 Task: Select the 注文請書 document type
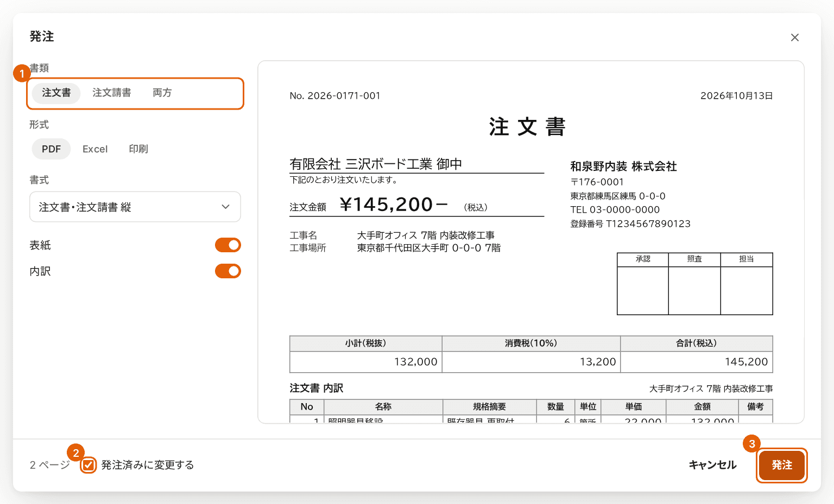tap(112, 93)
